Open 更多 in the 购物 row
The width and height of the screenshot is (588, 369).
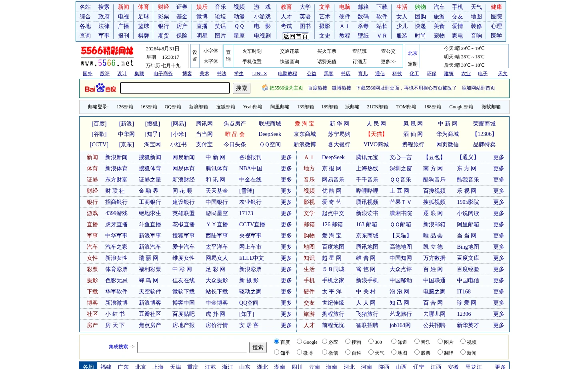pos(498,236)
